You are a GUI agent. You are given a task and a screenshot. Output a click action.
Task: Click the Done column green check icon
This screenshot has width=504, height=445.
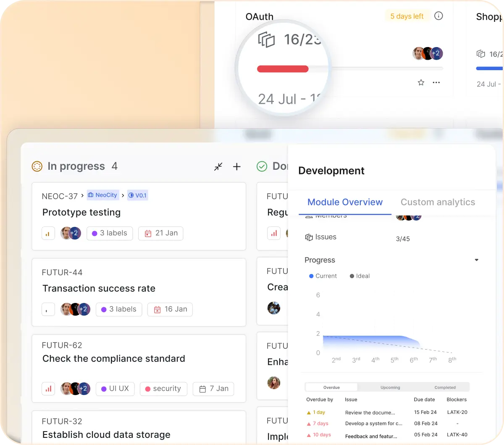[262, 167]
